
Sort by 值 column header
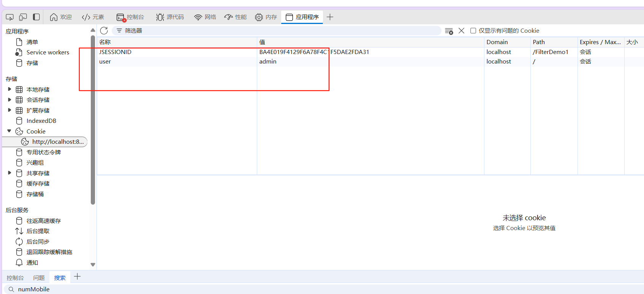pyautogui.click(x=370, y=42)
